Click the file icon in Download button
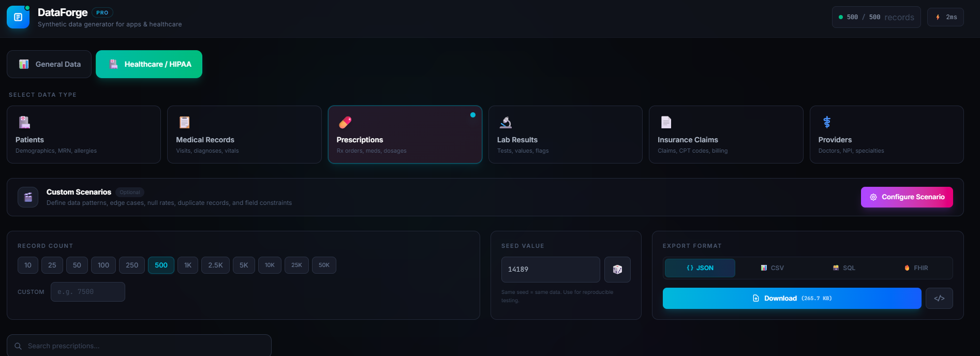 click(x=756, y=299)
